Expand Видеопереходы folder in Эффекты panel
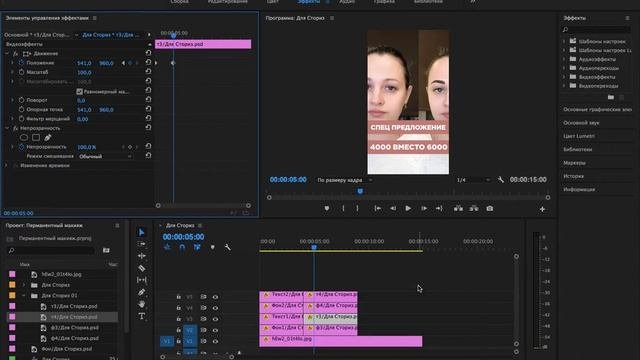This screenshot has width=640, height=360. pyautogui.click(x=564, y=86)
